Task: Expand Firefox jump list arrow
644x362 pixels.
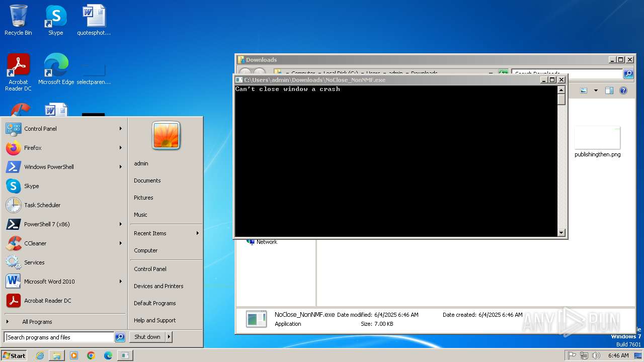Action: point(121,148)
